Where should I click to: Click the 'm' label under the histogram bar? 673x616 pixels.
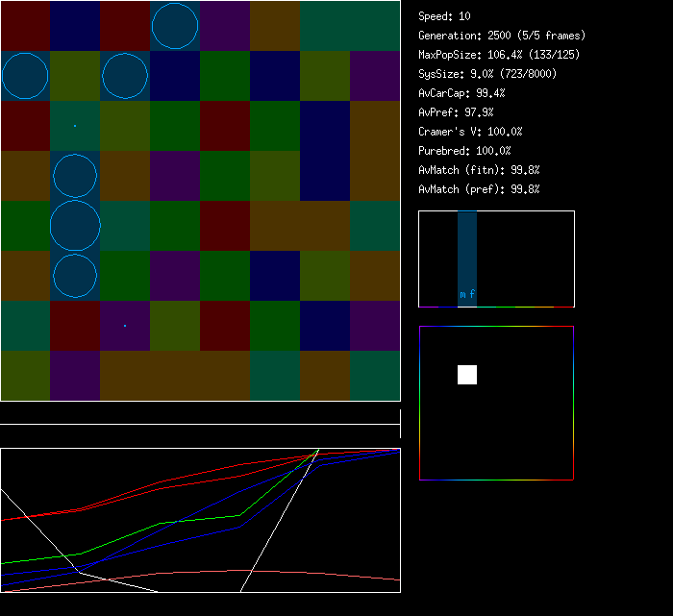tap(462, 295)
